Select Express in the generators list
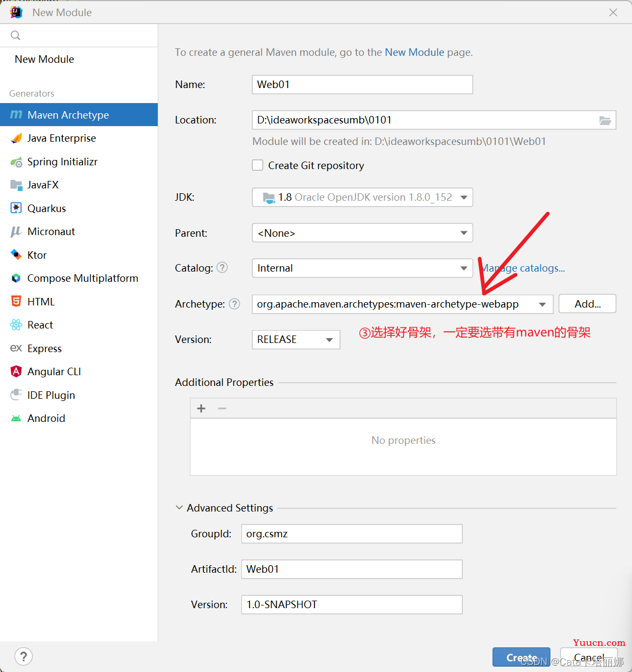632x672 pixels. pyautogui.click(x=79, y=348)
